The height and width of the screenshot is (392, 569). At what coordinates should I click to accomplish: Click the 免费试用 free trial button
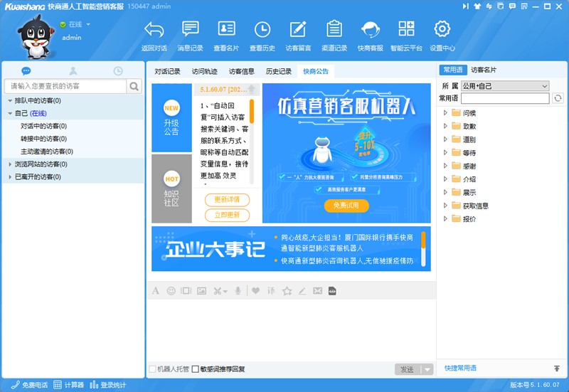(x=346, y=206)
